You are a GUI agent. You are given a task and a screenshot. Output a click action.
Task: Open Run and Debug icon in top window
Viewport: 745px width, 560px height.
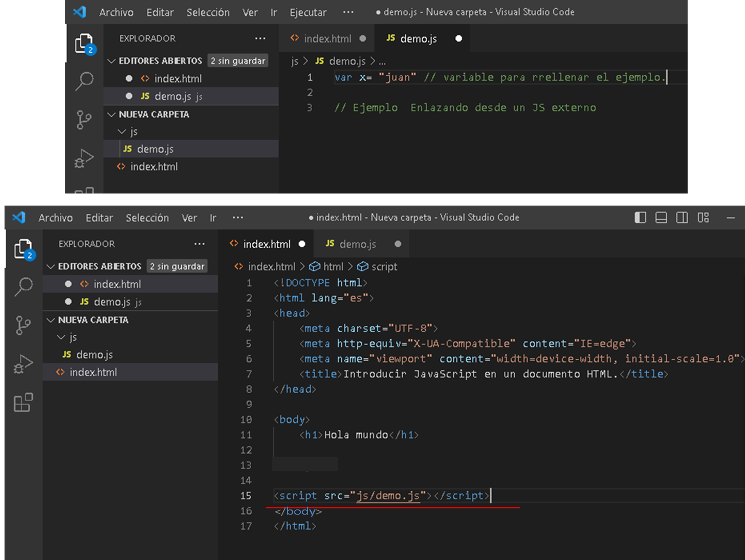click(x=84, y=158)
